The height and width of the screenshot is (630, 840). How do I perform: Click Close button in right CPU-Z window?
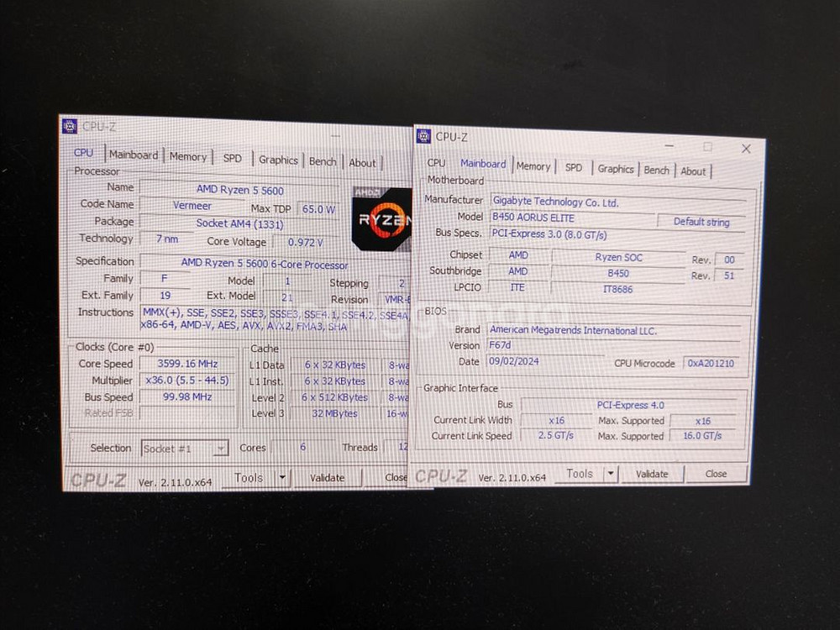716,474
